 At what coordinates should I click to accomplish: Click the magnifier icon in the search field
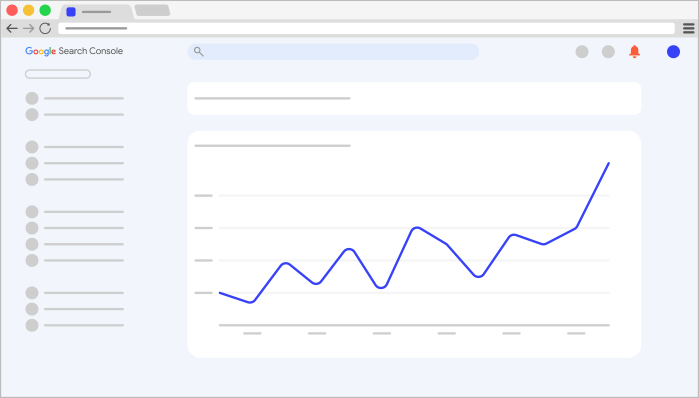(199, 52)
